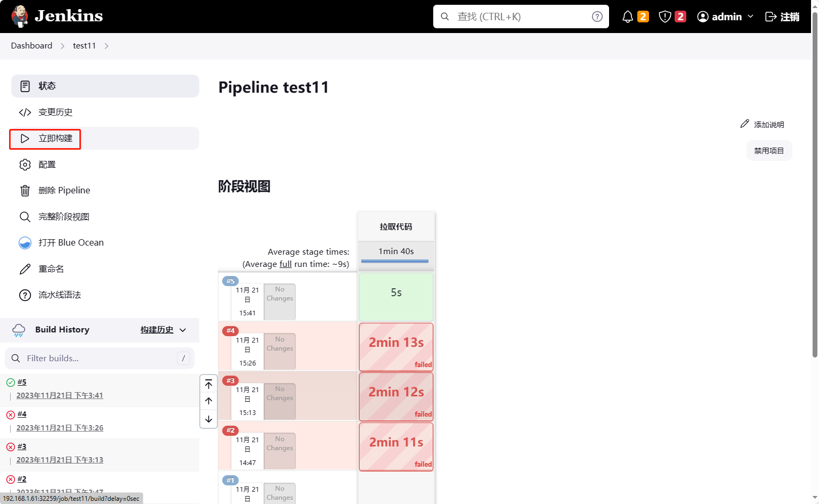Go down in build history arrow
The image size is (819, 504).
tap(209, 419)
